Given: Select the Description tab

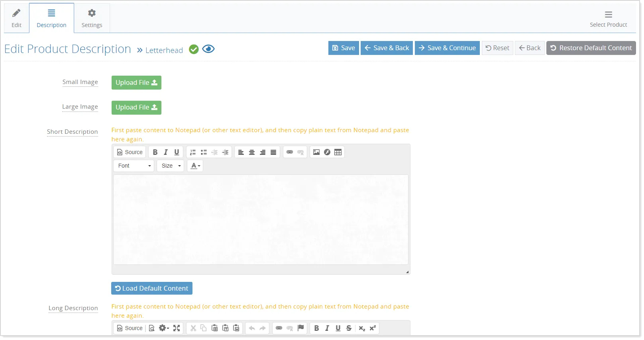Looking at the screenshot, I should click(51, 19).
